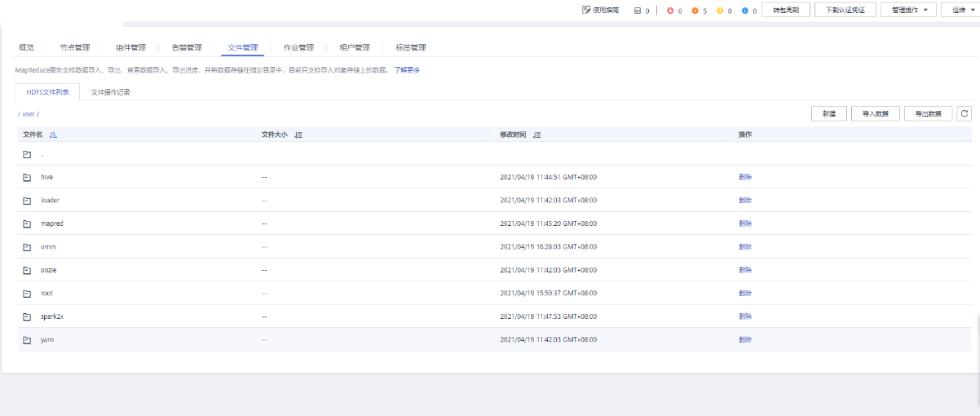980x416 pixels.
Task: Open the mapred folder name
Action: pos(51,223)
